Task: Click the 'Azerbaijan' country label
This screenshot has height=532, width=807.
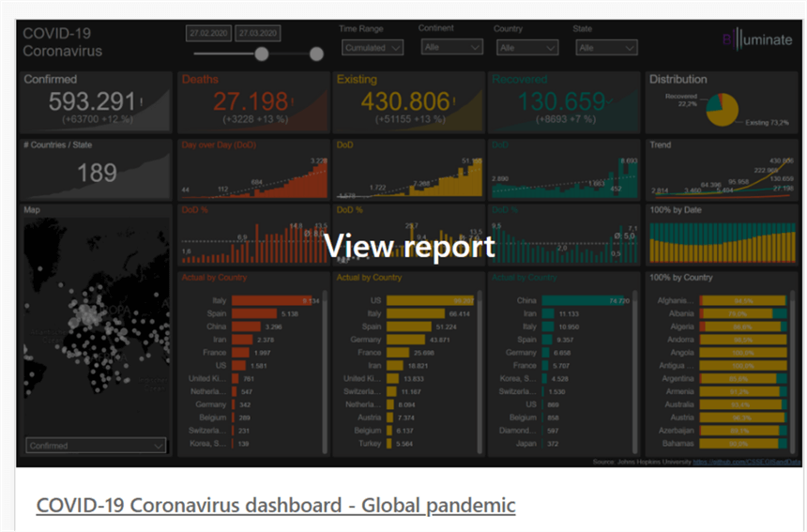Action: point(677,431)
